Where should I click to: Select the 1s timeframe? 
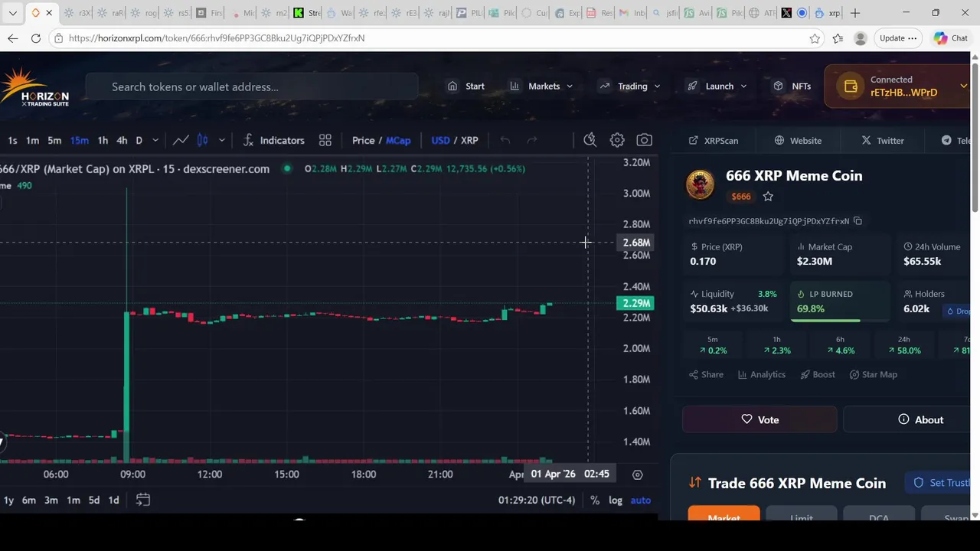click(12, 140)
